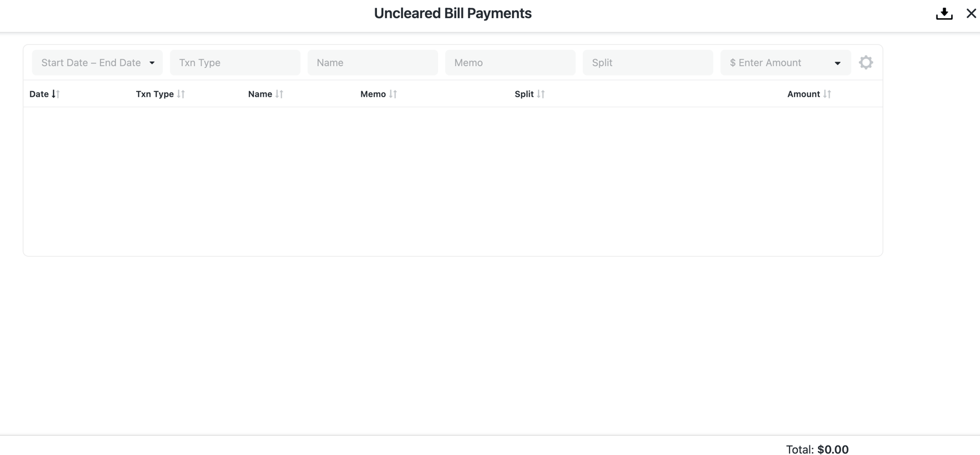Open the report settings gear icon
980x455 pixels.
pos(866,62)
